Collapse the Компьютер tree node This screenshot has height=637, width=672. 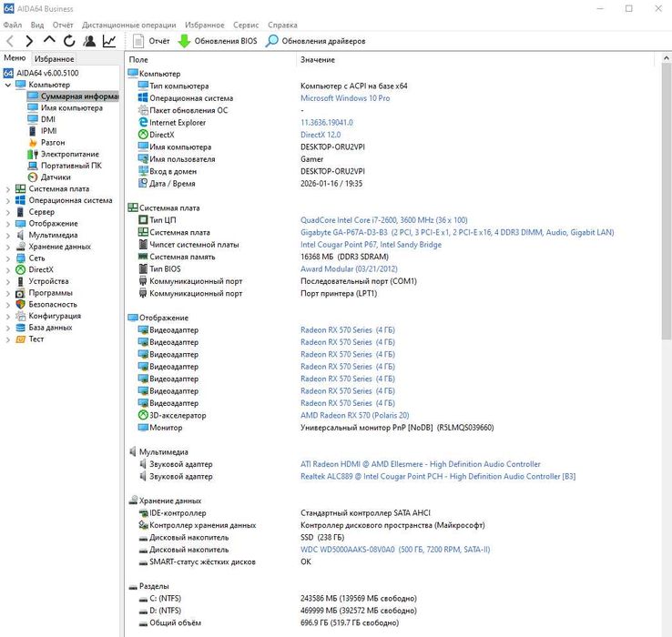click(7, 85)
